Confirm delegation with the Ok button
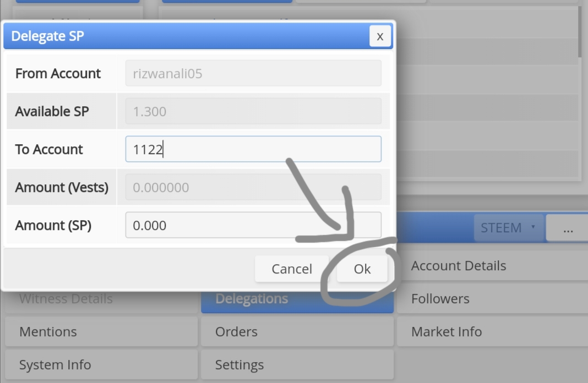588x383 pixels. pyautogui.click(x=362, y=269)
